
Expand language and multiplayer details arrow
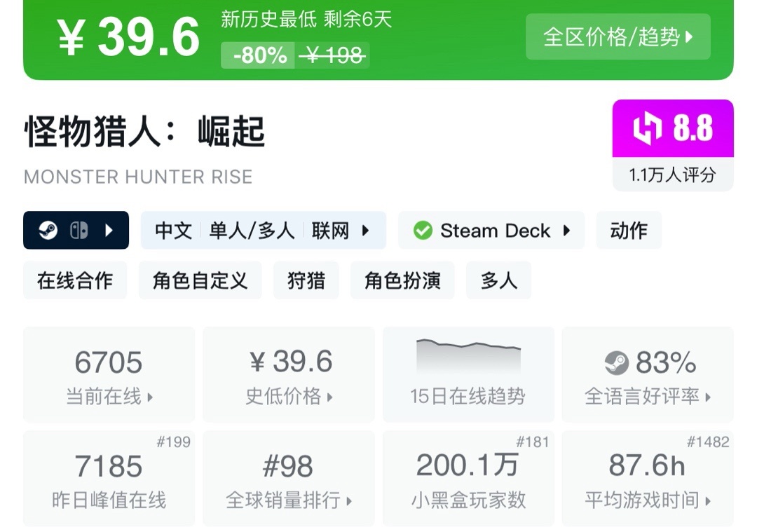365,231
